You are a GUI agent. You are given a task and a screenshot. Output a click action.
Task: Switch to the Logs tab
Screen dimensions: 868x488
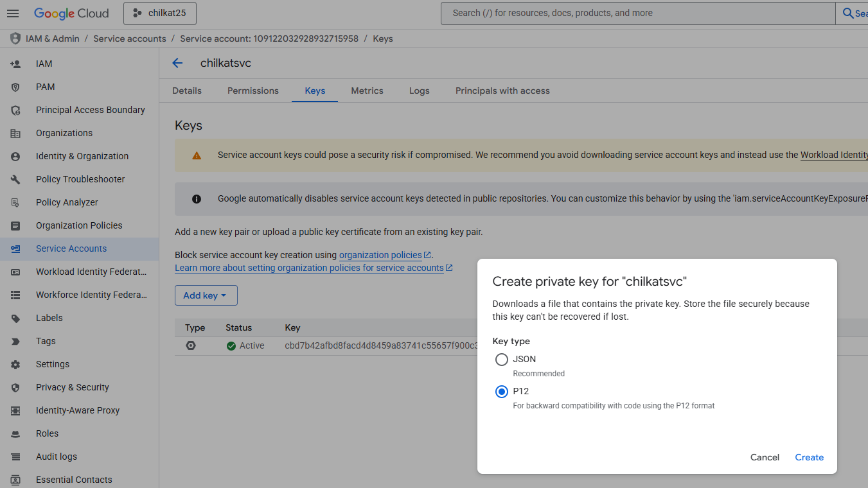(420, 91)
